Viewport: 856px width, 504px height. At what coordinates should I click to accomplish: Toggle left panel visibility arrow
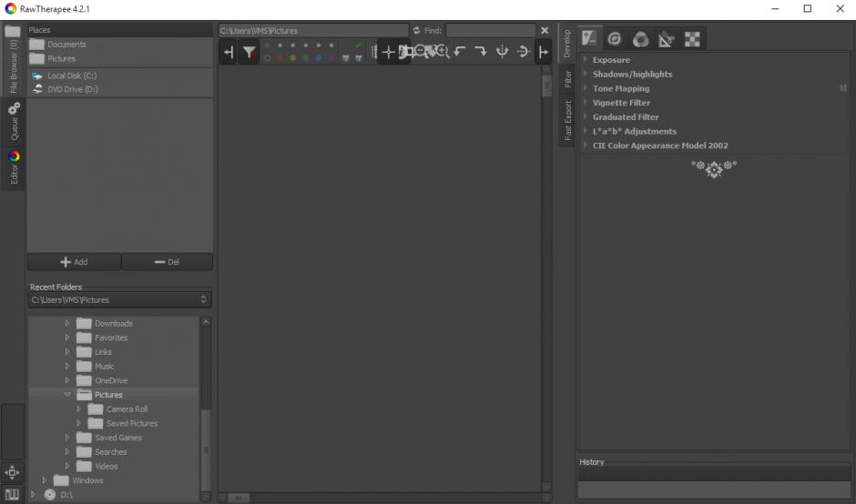click(229, 53)
